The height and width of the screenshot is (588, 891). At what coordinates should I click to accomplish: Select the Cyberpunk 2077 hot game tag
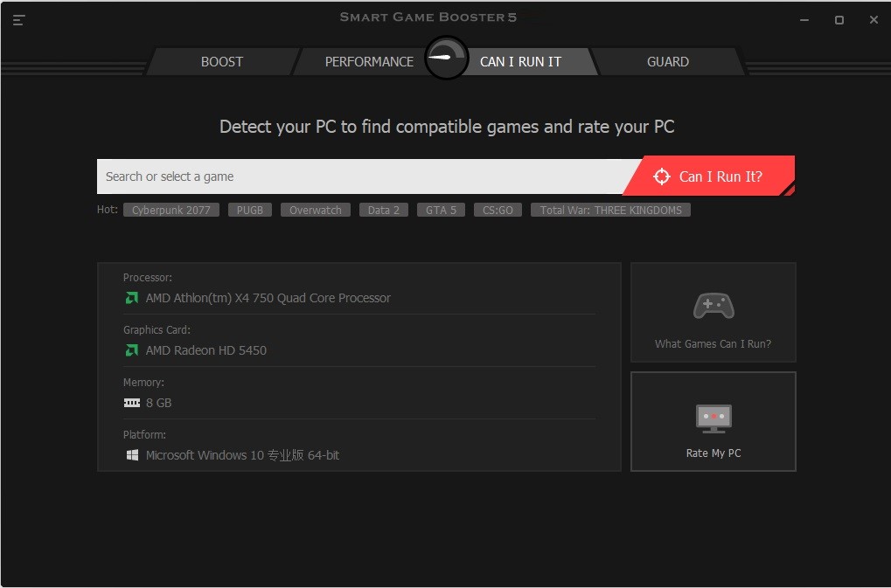[x=171, y=210]
